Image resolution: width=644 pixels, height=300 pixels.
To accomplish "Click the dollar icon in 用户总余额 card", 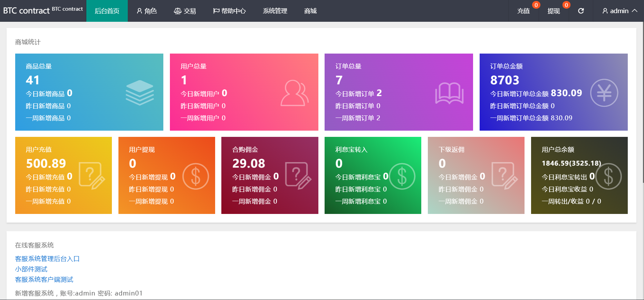I will pos(608,176).
